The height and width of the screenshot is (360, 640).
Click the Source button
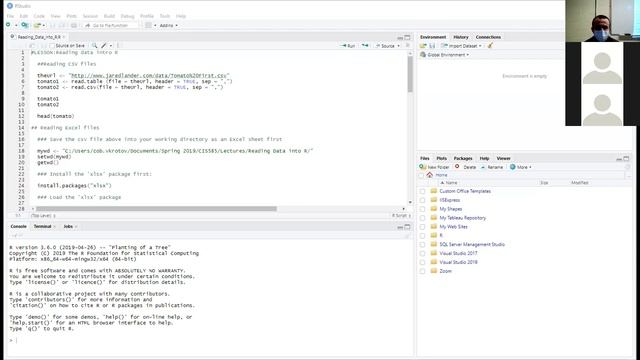click(385, 46)
